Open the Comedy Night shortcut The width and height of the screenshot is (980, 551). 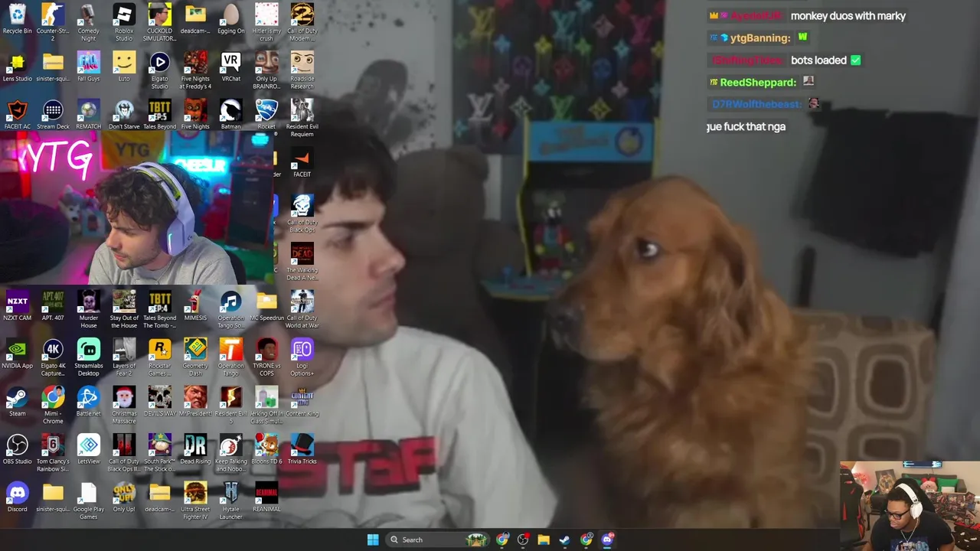click(x=88, y=23)
